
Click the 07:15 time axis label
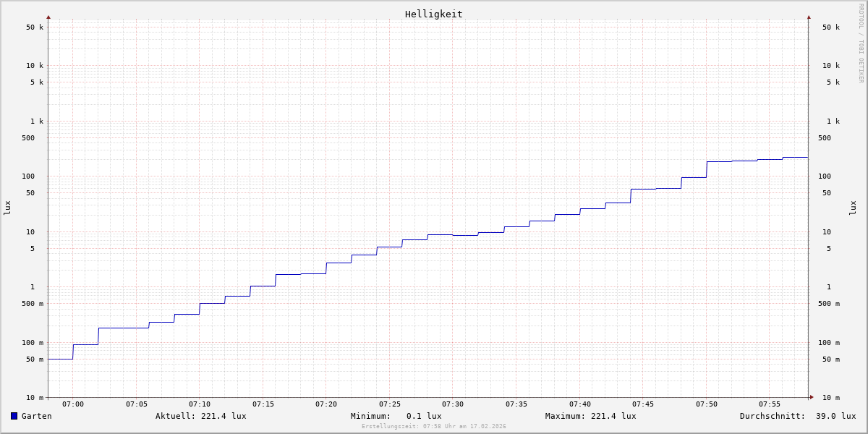click(263, 404)
